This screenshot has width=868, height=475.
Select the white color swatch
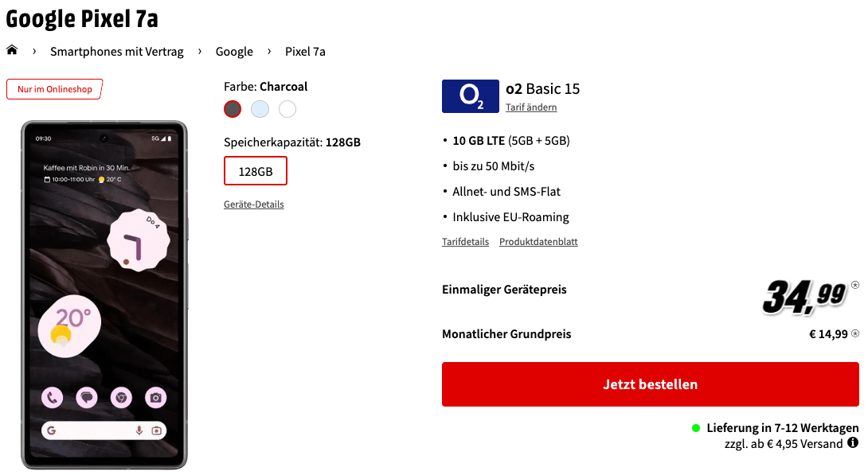pyautogui.click(x=287, y=109)
